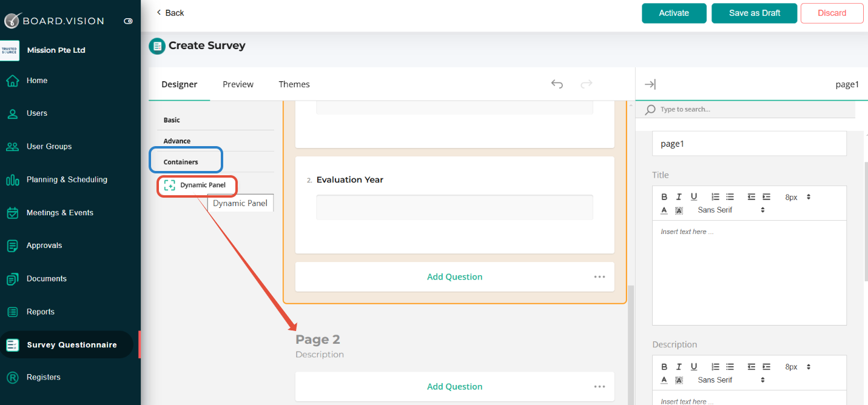Open Approvals via its sidebar icon
Viewport: 868px width, 405px height.
[x=12, y=246]
